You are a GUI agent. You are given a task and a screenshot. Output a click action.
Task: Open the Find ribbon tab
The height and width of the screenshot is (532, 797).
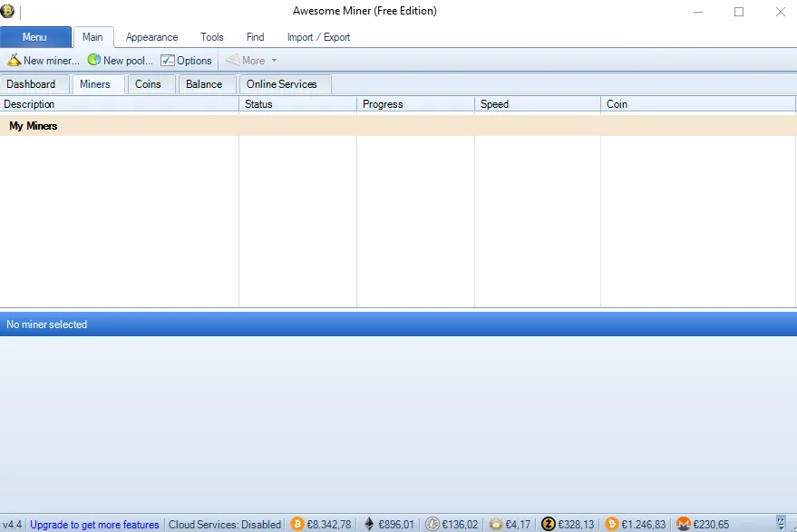[x=255, y=37]
